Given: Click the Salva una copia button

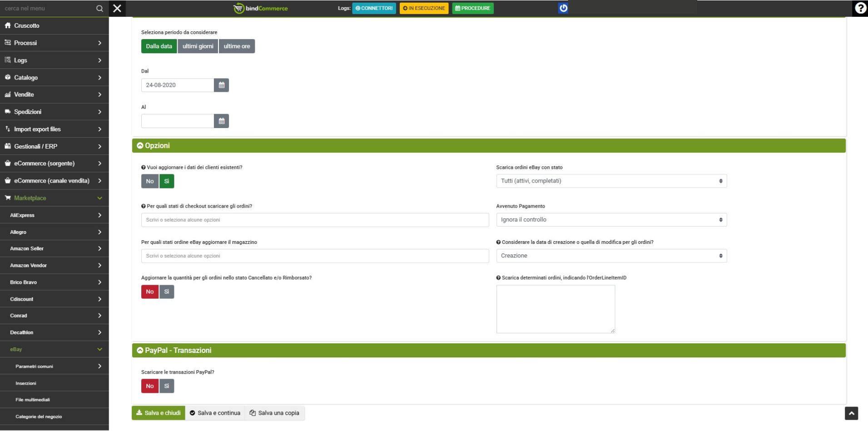Looking at the screenshot, I should point(274,413).
